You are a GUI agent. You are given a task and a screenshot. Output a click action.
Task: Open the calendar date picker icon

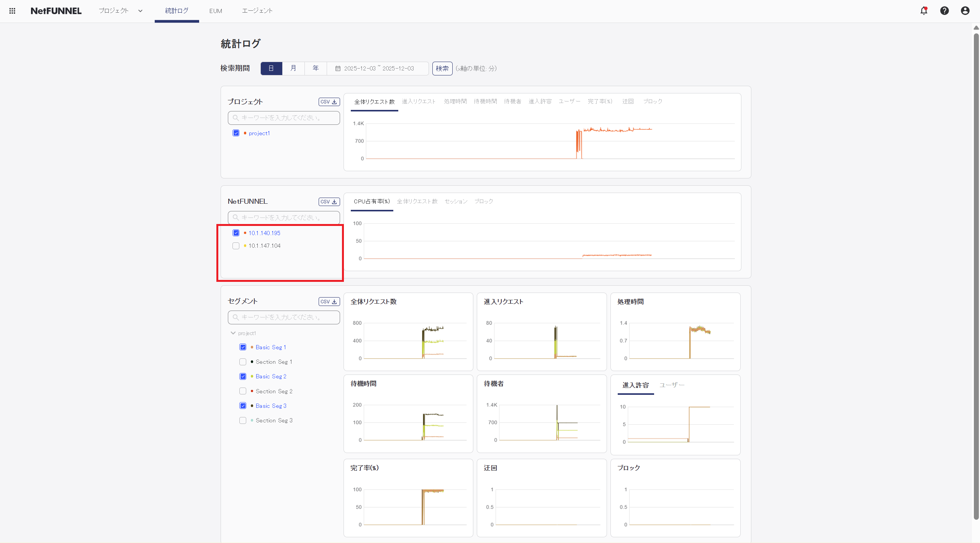[338, 68]
